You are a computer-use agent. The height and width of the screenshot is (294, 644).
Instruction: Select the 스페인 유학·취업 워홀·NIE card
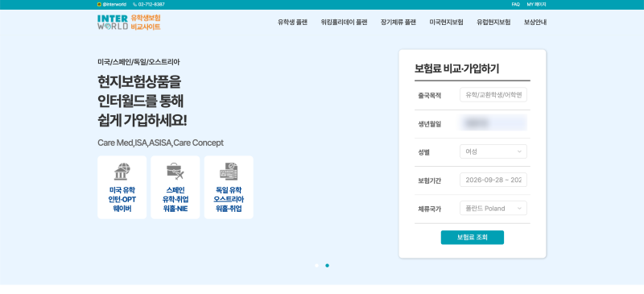175,187
